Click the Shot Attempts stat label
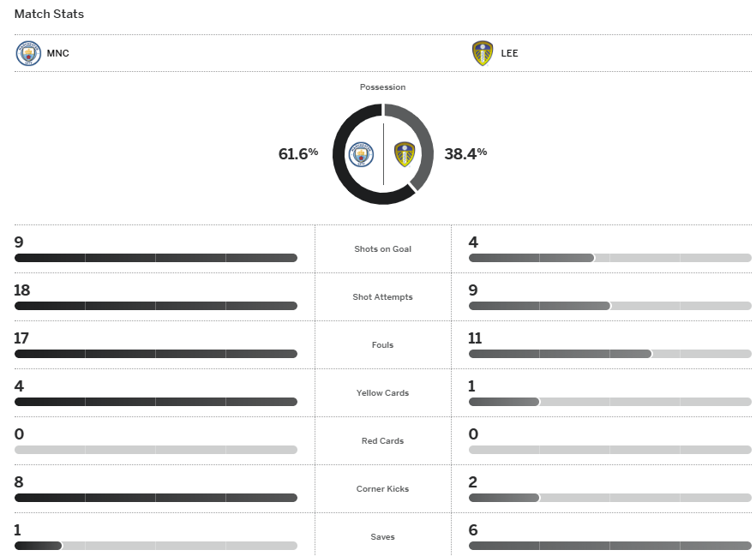The image size is (756, 556). point(382,297)
